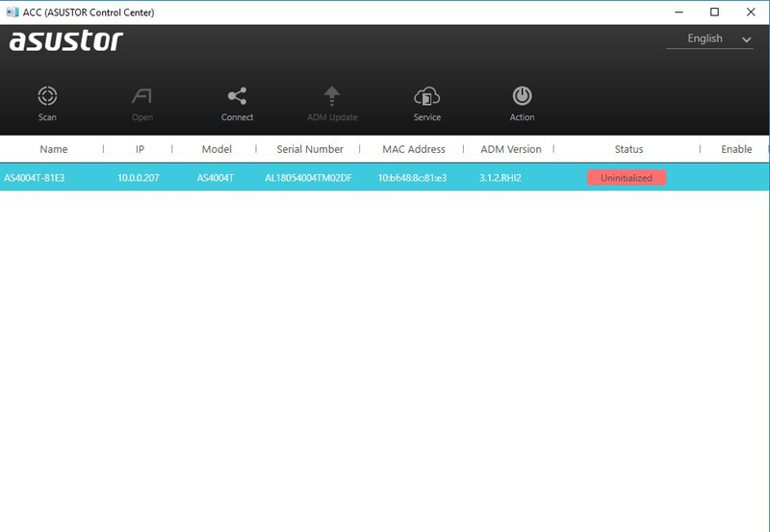Sort by Name column header
This screenshot has height=532, width=770.
[54, 149]
